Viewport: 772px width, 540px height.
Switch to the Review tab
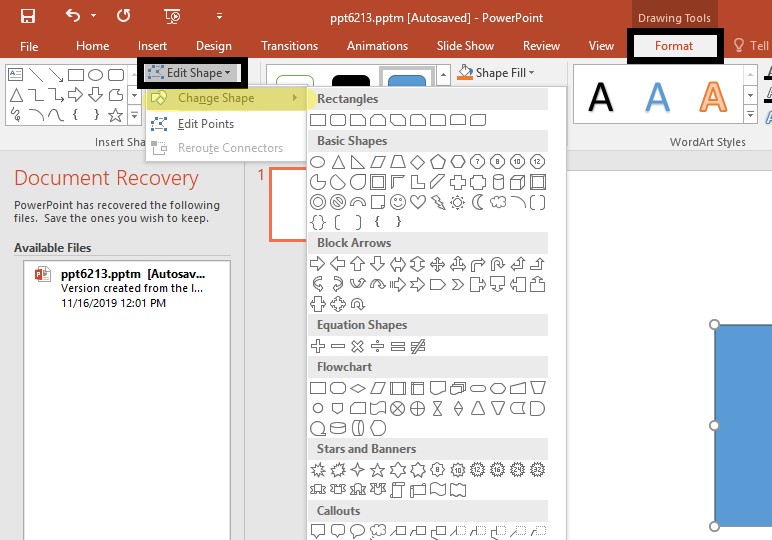542,46
